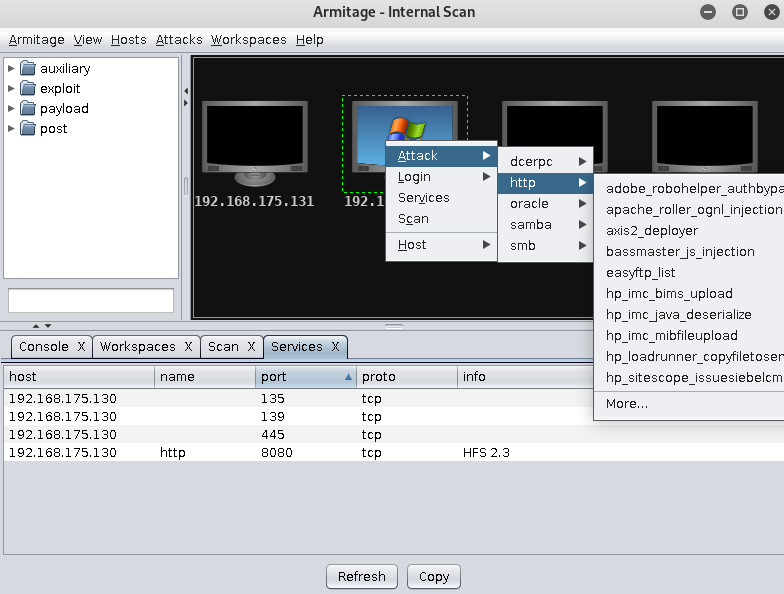Viewport: 784px width, 594px height.
Task: Choose Services from the host context menu
Action: [442, 198]
